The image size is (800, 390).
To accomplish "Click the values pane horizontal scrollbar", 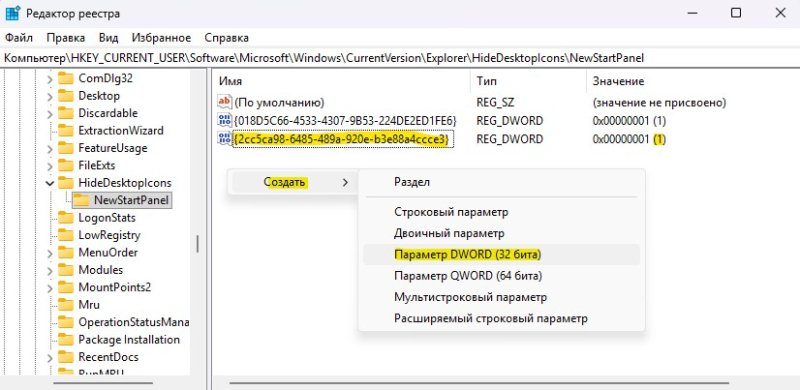I will [x=479, y=383].
